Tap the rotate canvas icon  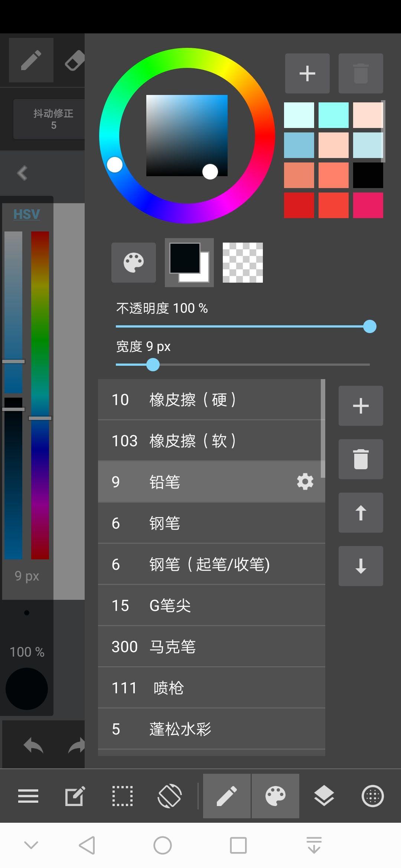pyautogui.click(x=170, y=796)
